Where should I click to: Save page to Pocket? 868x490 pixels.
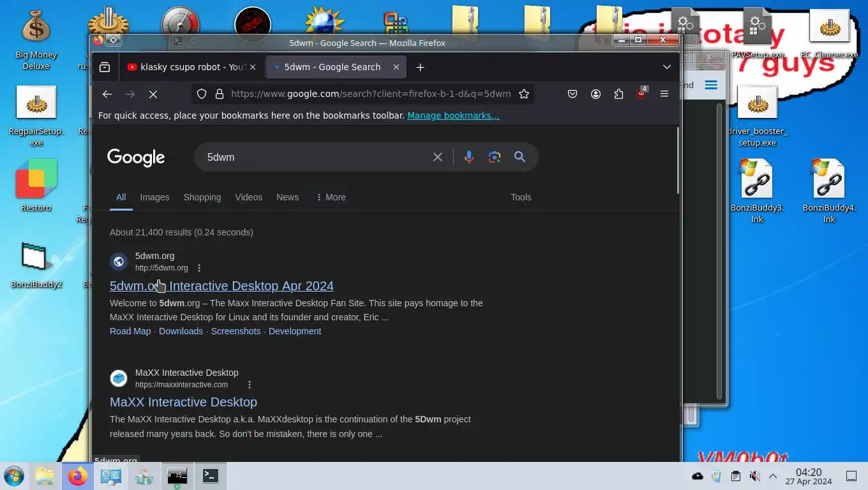(x=572, y=94)
